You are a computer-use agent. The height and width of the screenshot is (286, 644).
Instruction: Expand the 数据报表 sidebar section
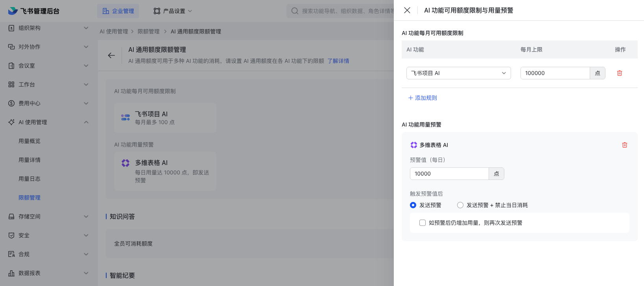point(86,273)
